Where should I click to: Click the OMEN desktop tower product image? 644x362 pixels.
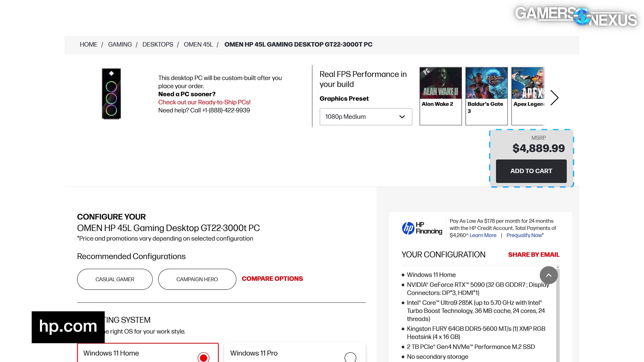pyautogui.click(x=111, y=94)
